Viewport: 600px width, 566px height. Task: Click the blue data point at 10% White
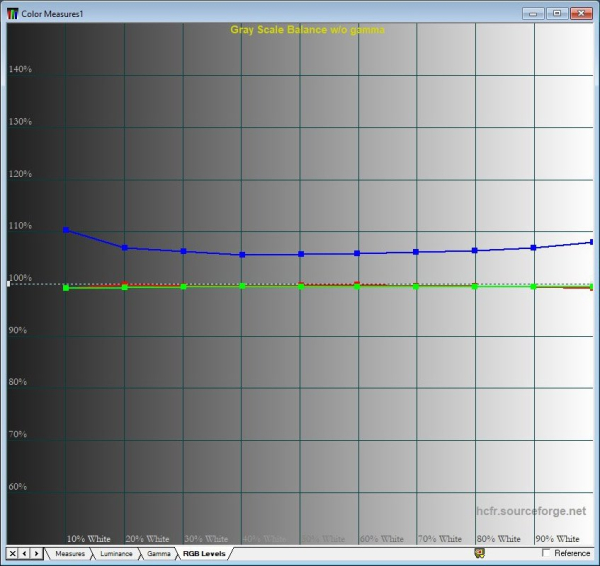(x=66, y=230)
